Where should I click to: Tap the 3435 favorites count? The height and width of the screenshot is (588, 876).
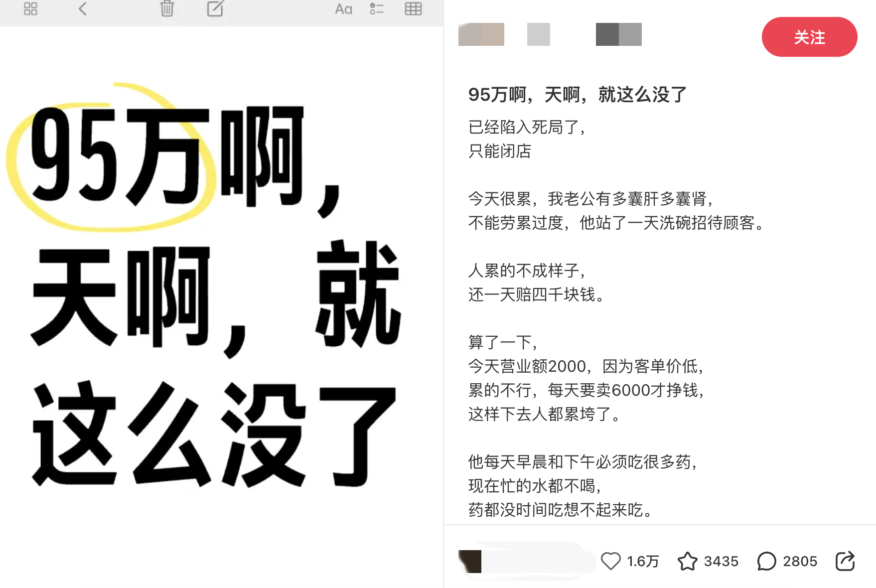pos(721,562)
